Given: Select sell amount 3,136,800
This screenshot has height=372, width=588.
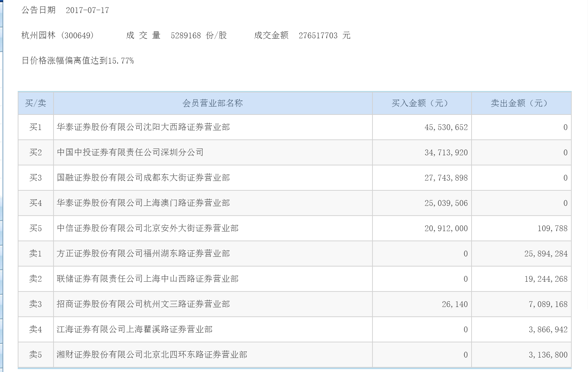Looking at the screenshot, I should point(548,355).
